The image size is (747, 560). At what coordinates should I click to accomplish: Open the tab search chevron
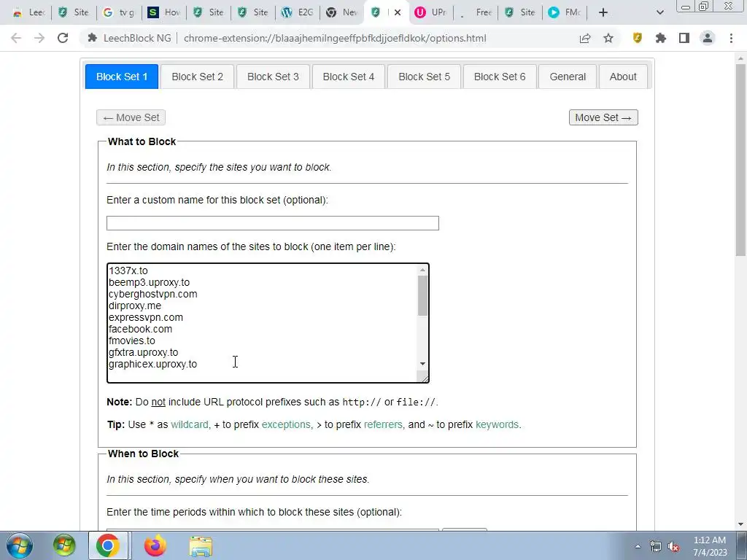659,12
